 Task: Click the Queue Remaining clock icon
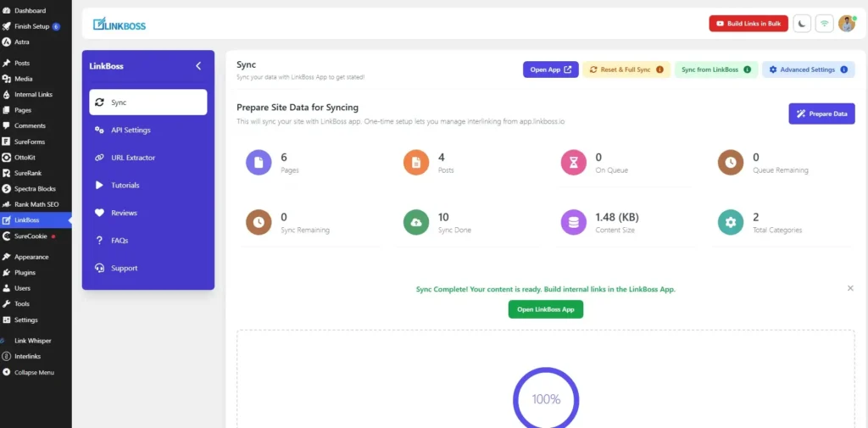(731, 162)
